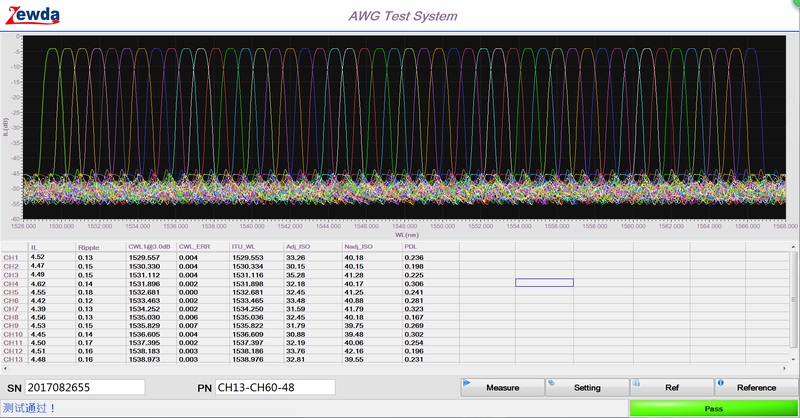800x418 pixels.
Task: Click the highlighted empty cell in CH4 row
Action: (544, 283)
